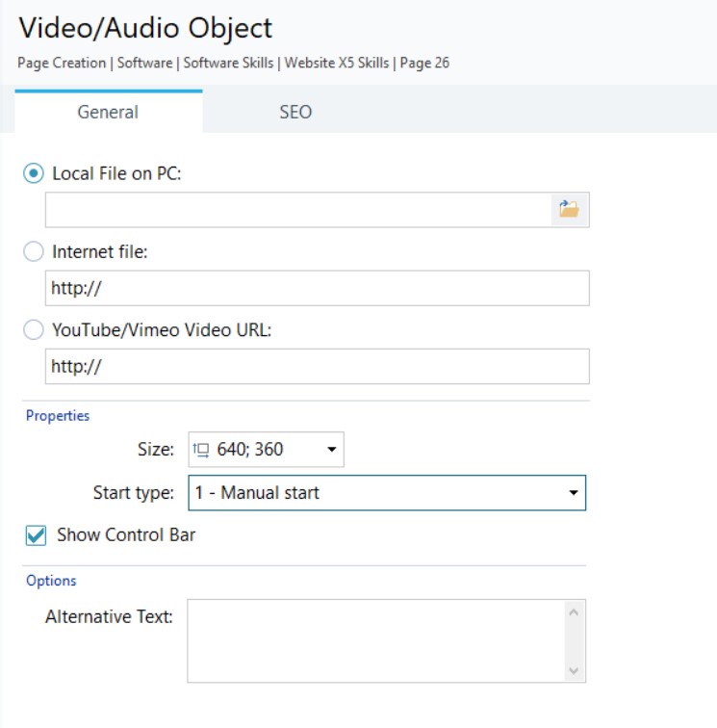Viewport: 717px width, 728px height.
Task: Click the Size label
Action: [156, 450]
